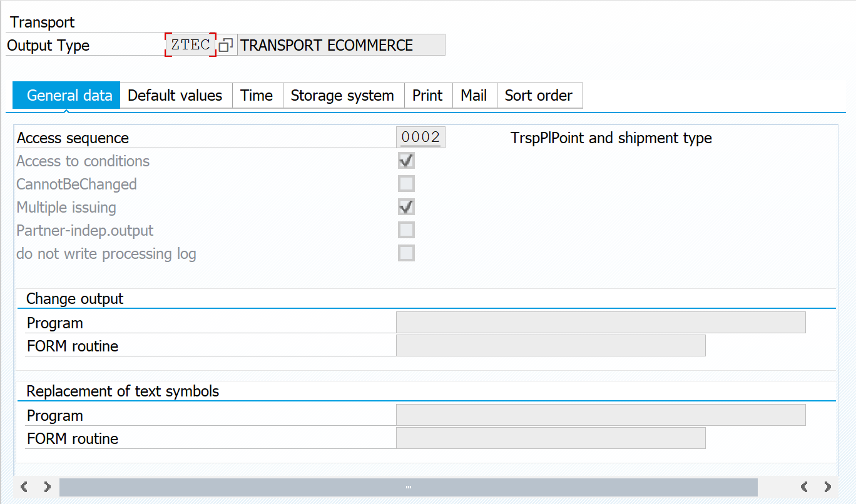
Task: Click the far-right scroll arrow at bottom
Action: (x=827, y=486)
